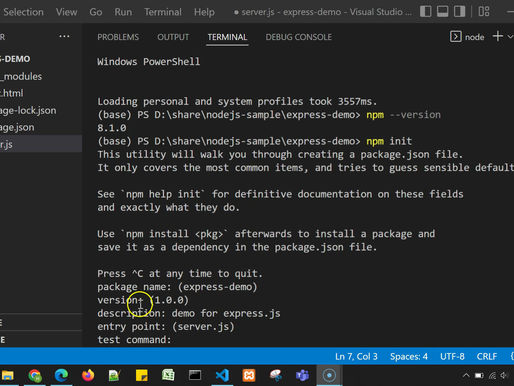This screenshot has width=514, height=386.
Task: Click the screen recorder taskbar icon
Action: click(x=329, y=376)
